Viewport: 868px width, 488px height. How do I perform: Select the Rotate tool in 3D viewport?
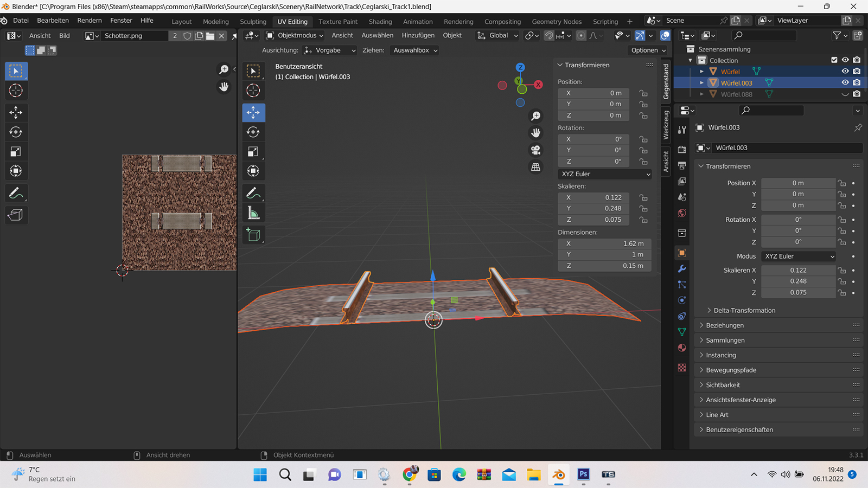(253, 132)
